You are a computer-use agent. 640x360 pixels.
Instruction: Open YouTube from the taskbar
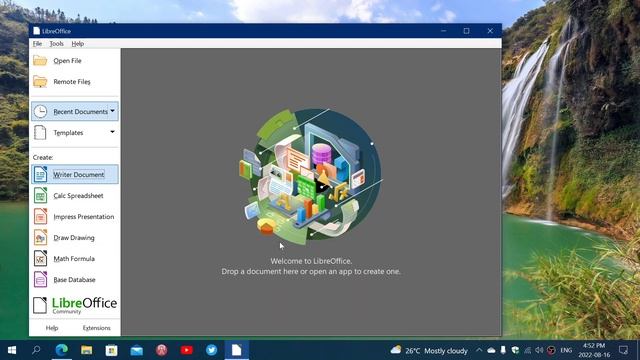[x=187, y=350]
